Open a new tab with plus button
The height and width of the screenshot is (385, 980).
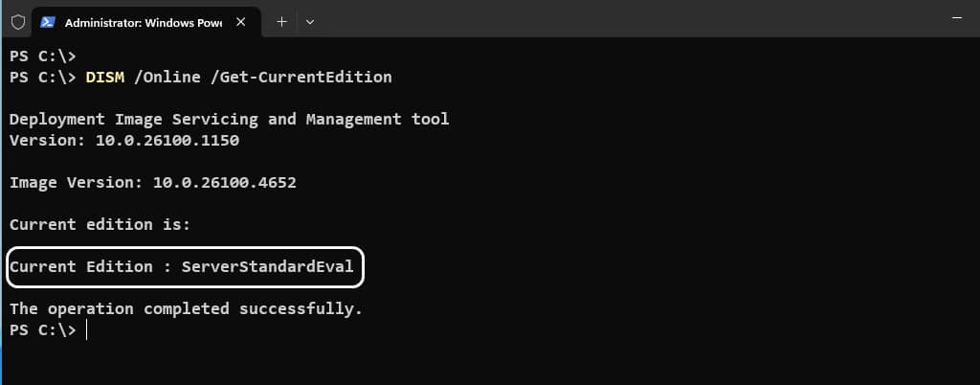tap(282, 22)
